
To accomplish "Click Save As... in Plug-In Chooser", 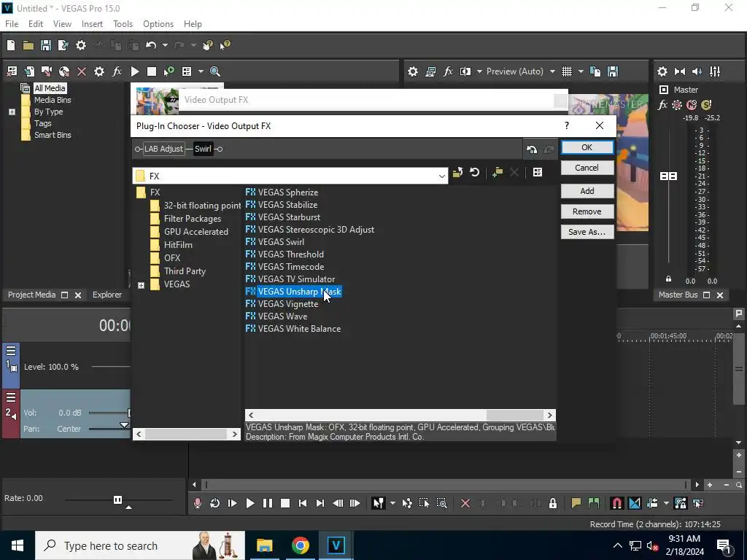I will [587, 232].
